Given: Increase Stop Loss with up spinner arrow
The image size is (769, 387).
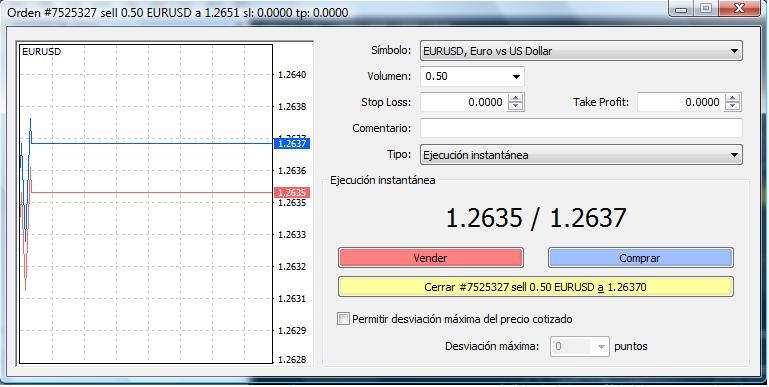Looking at the screenshot, I should pyautogui.click(x=515, y=98).
